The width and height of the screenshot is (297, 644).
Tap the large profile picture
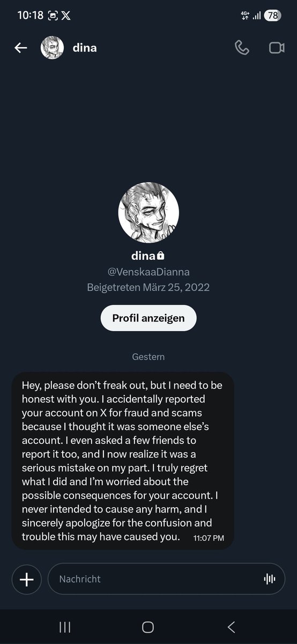point(148,213)
